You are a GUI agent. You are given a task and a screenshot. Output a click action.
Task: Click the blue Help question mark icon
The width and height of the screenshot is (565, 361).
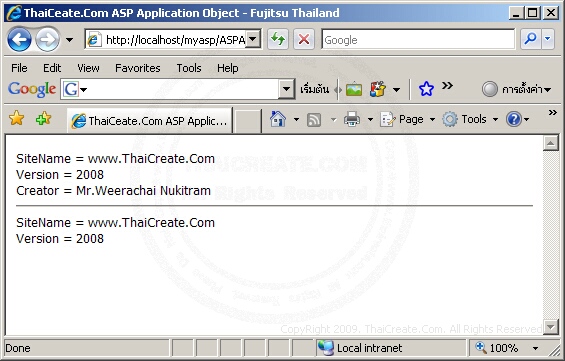(x=514, y=119)
